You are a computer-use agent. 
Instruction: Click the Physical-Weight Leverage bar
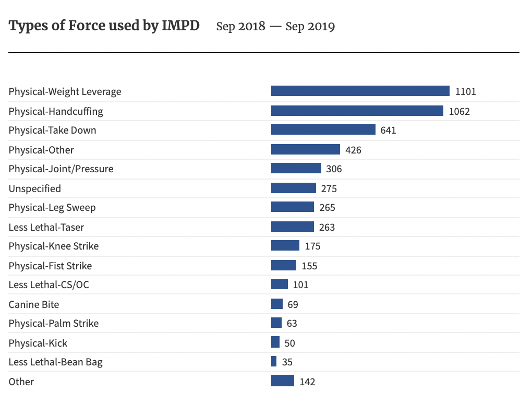[360, 91]
